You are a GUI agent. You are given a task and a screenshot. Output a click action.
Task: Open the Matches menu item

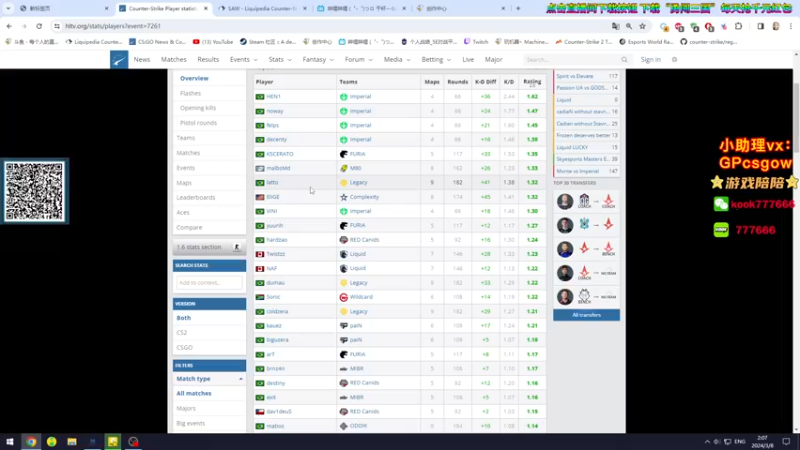[x=173, y=60]
